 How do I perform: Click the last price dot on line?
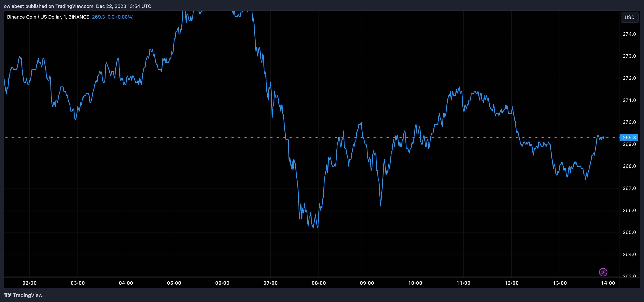pos(603,137)
